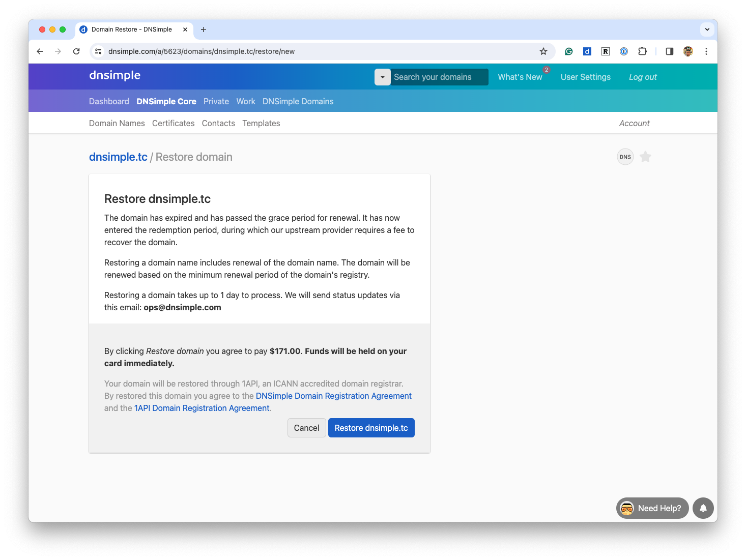This screenshot has width=746, height=560.
Task: Select the Work account
Action: coord(246,101)
